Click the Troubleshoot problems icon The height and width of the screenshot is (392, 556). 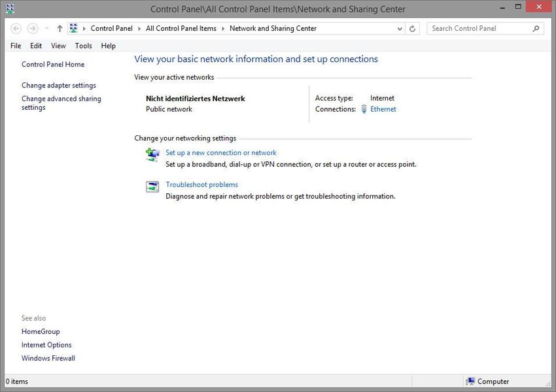pyautogui.click(x=152, y=186)
